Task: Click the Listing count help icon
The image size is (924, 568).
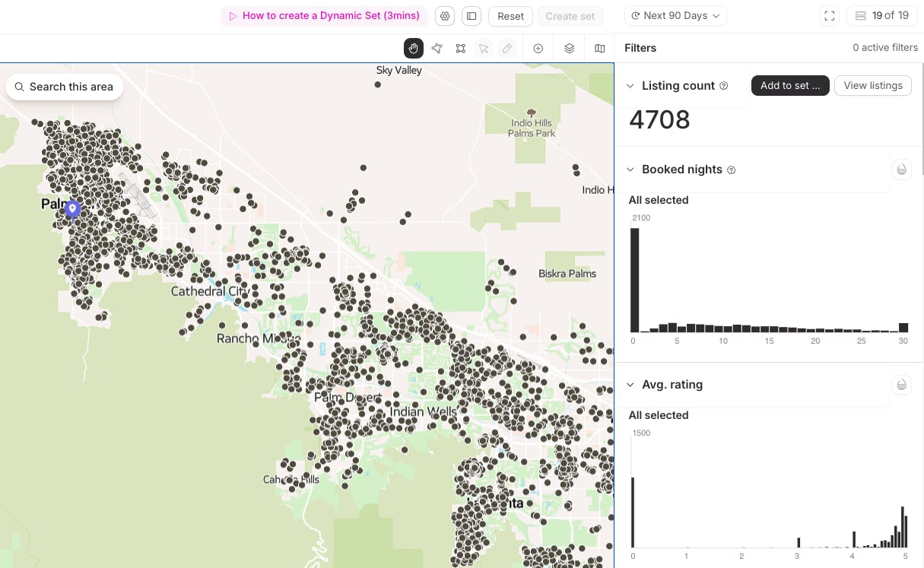Action: click(724, 86)
